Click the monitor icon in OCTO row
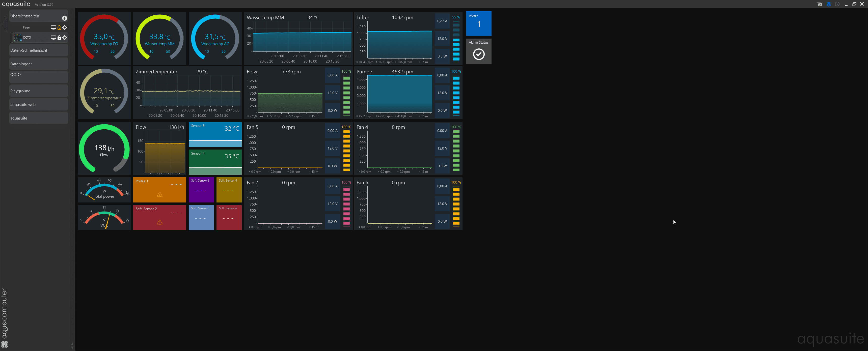The width and height of the screenshot is (868, 351). point(53,38)
